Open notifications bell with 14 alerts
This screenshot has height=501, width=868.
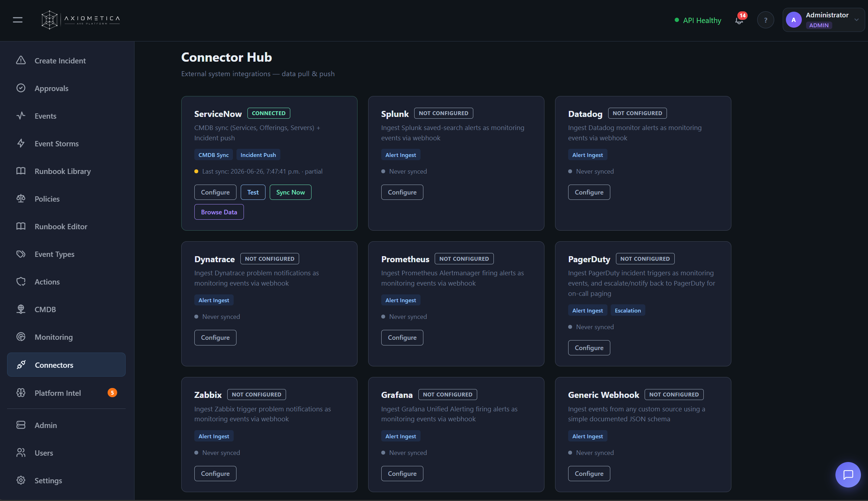point(739,20)
